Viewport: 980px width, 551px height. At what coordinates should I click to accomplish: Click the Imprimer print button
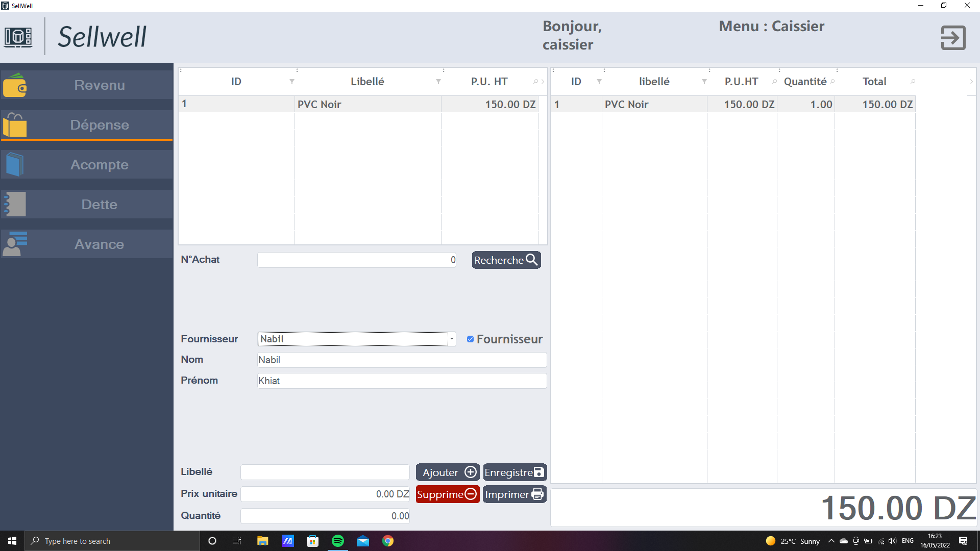(514, 494)
